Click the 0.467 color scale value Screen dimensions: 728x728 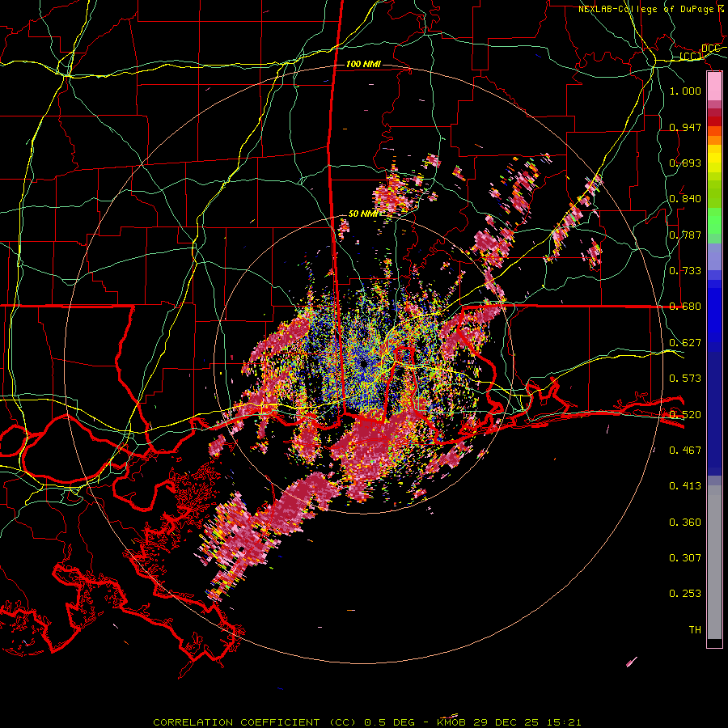(x=685, y=451)
